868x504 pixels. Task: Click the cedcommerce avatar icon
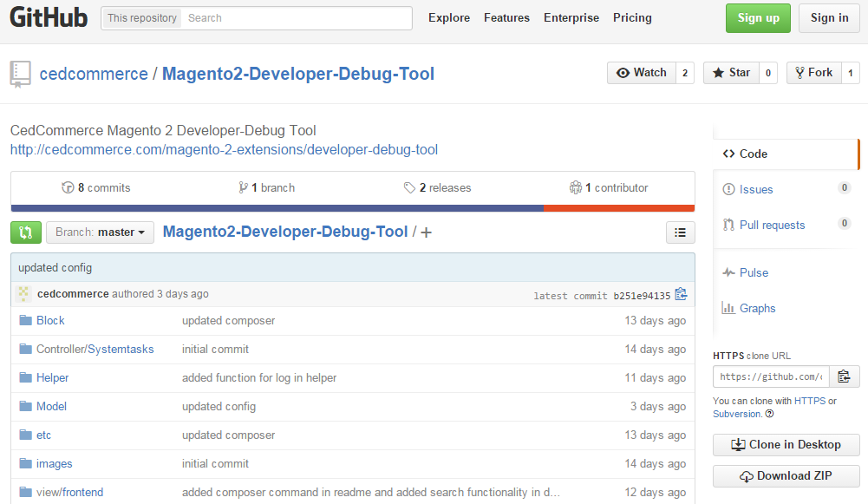click(23, 293)
